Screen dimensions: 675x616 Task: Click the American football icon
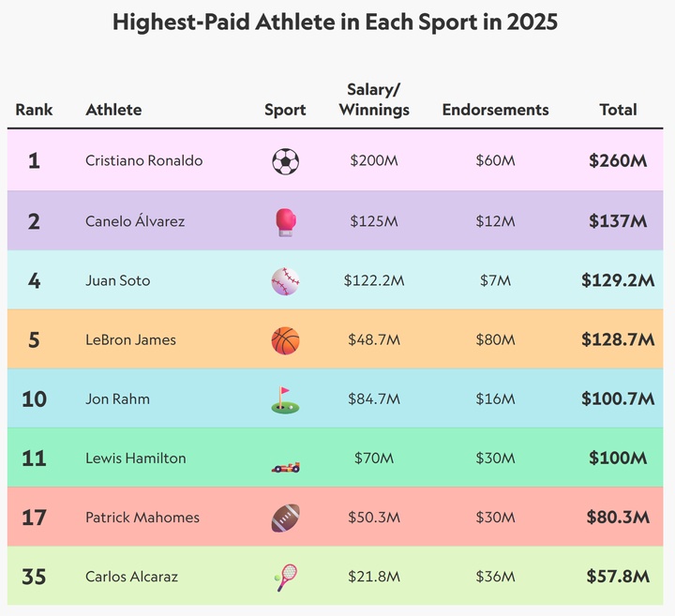coord(285,518)
